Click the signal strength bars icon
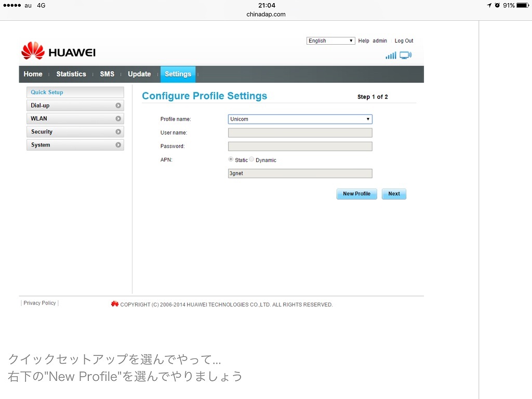 [x=391, y=55]
